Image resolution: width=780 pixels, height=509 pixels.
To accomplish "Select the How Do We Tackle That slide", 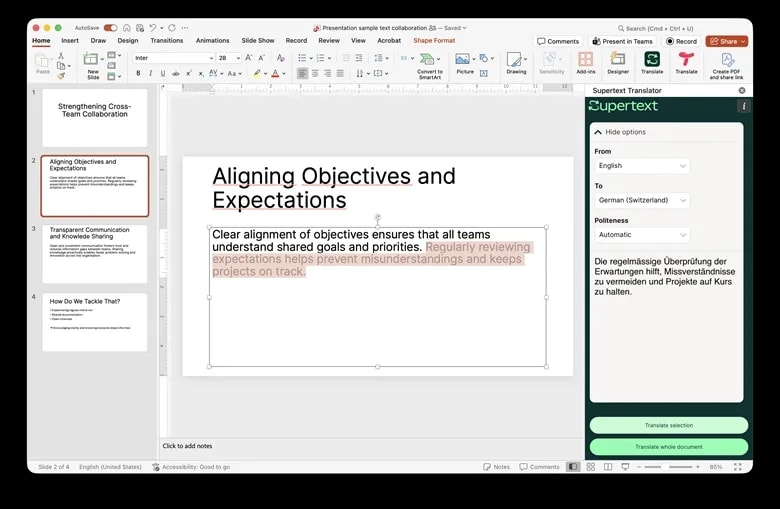I will click(x=95, y=322).
